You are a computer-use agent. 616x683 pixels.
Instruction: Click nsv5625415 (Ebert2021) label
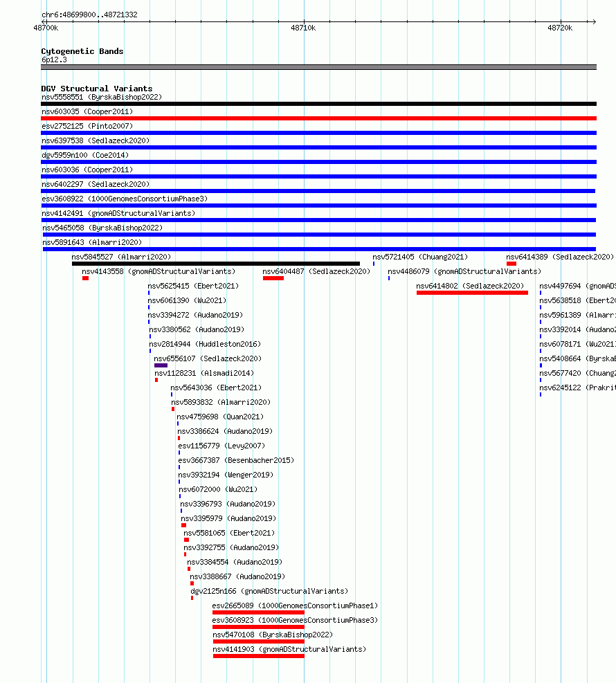(193, 286)
